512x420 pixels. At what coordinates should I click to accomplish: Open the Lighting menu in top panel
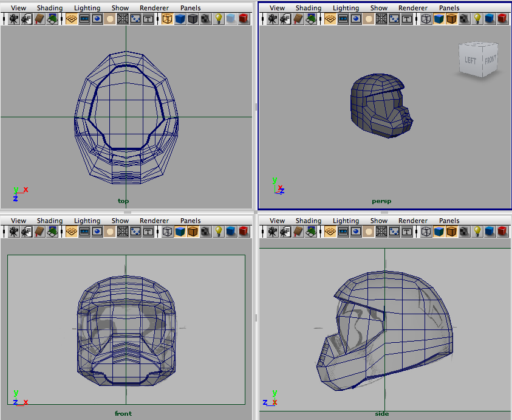click(87, 8)
